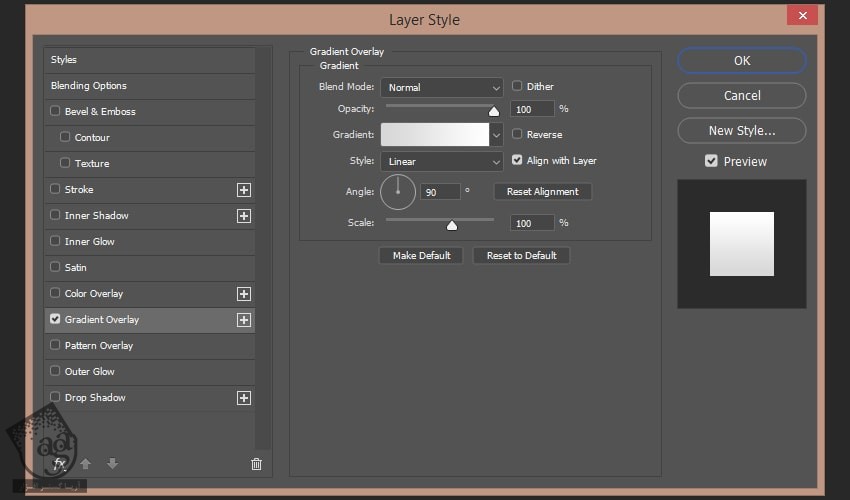Click the fx effects menu icon
Viewport: 850px width, 500px height.
[x=59, y=463]
